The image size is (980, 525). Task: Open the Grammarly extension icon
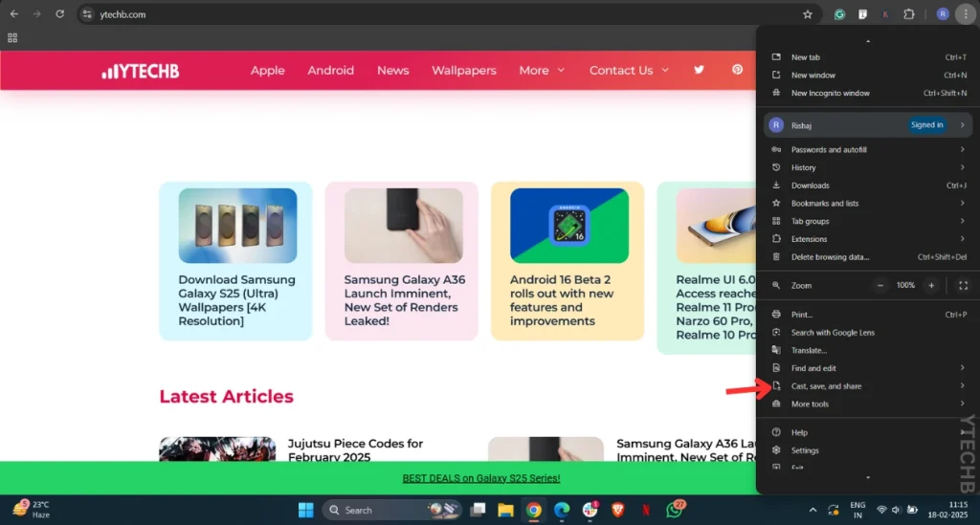(839, 14)
